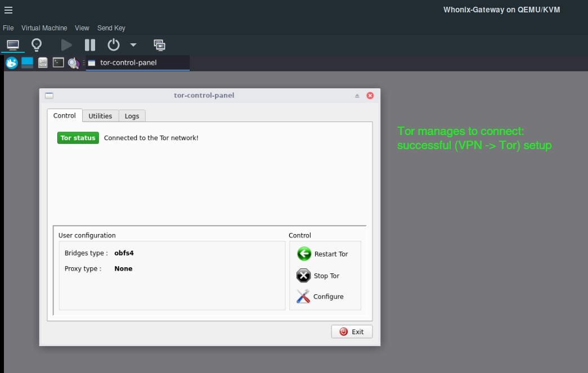
Task: Click the 'obfs4' bridges type value
Action: coord(124,253)
